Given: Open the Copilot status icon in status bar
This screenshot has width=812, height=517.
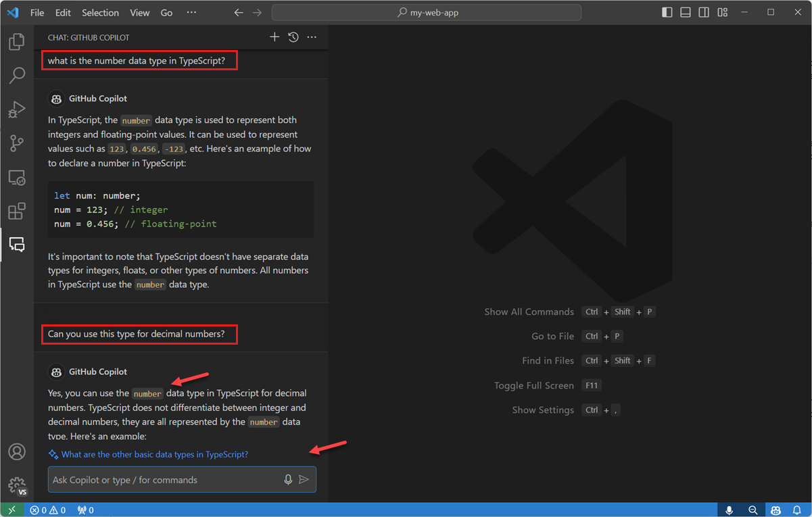Looking at the screenshot, I should click(x=775, y=510).
